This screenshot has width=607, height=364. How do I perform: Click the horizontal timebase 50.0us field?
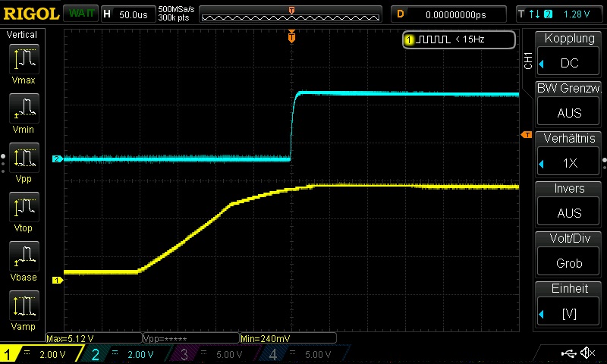tap(128, 14)
